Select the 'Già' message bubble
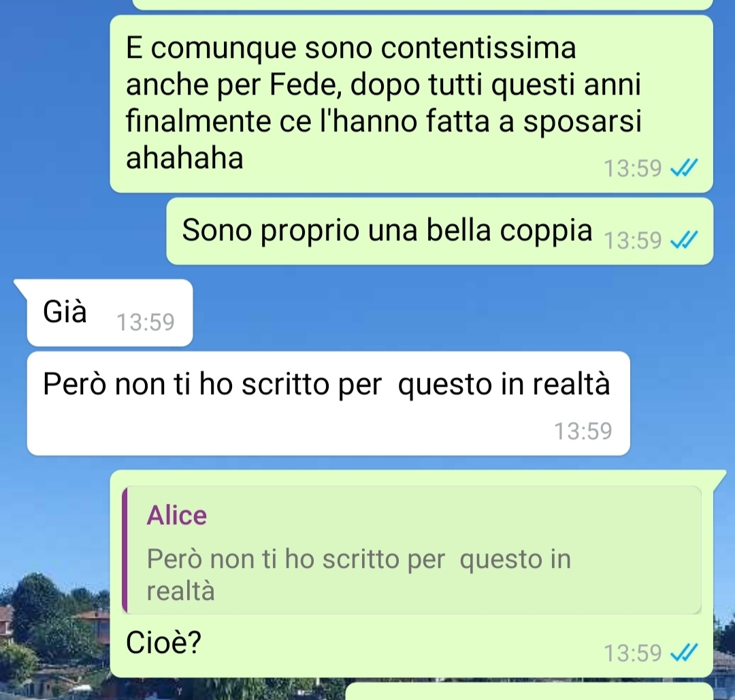The height and width of the screenshot is (700, 735). 110,313
